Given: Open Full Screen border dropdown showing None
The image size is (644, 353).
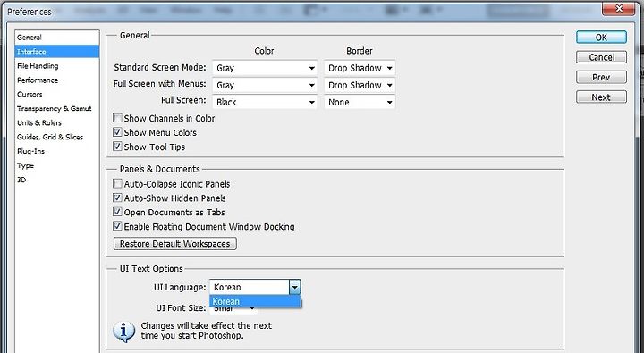Looking at the screenshot, I should pos(360,102).
